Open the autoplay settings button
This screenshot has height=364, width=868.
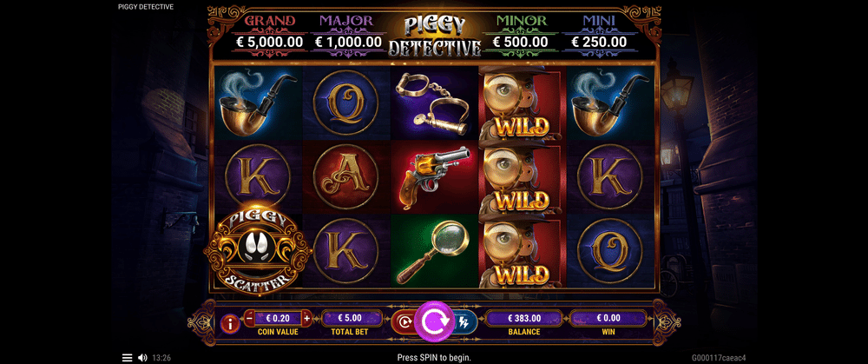click(x=404, y=321)
